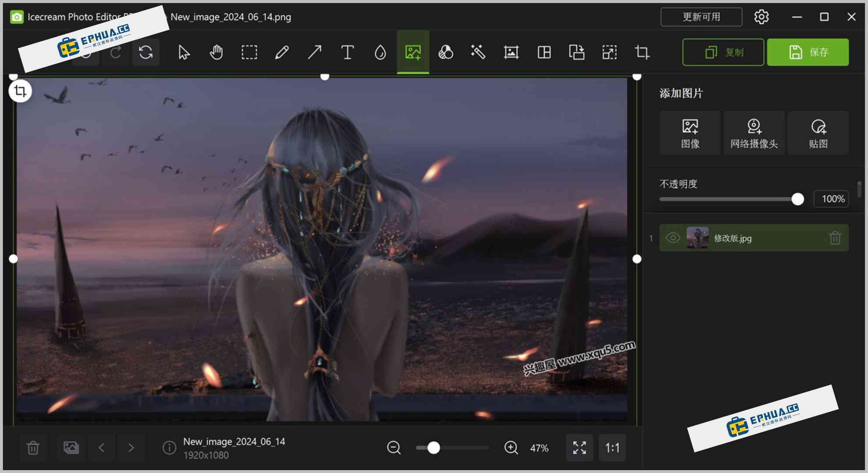Click the round crop handle on canvas
868x473 pixels.
point(20,91)
